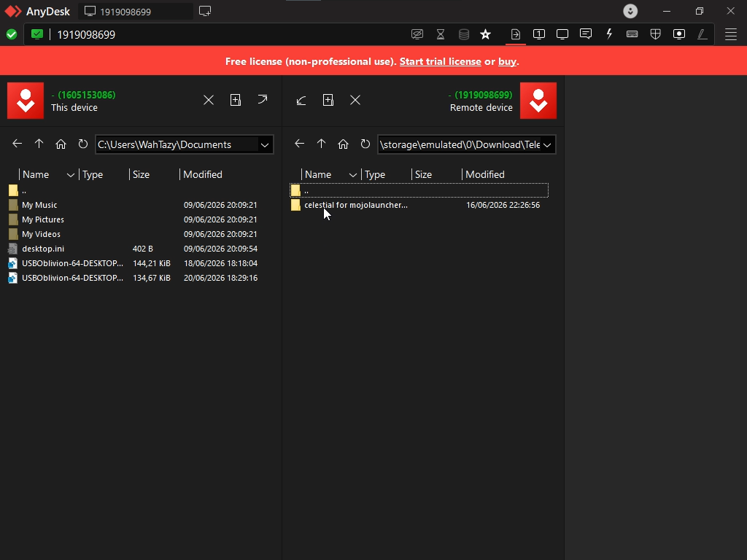Go up one folder in remote panel
This screenshot has width=747, height=560.
[321, 144]
